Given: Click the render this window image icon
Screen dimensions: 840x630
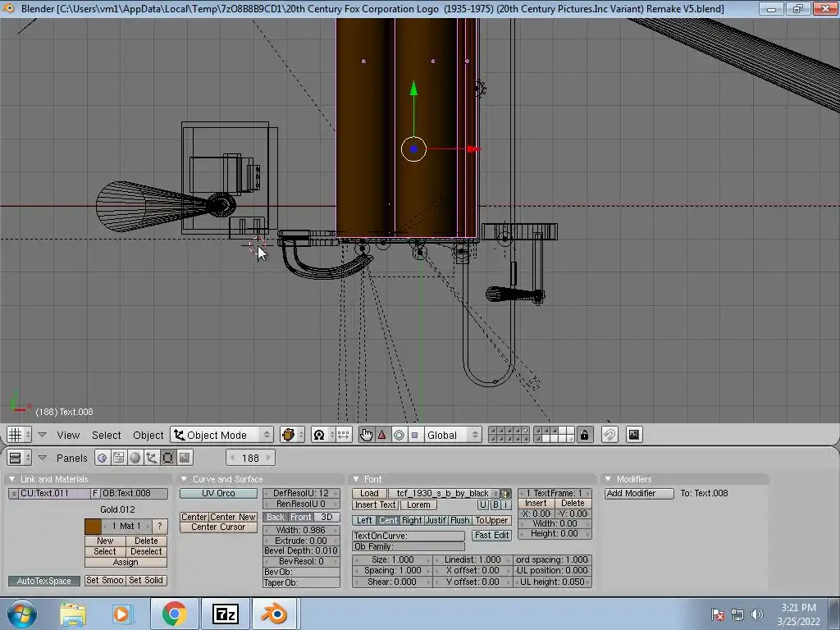Looking at the screenshot, I should (x=634, y=435).
